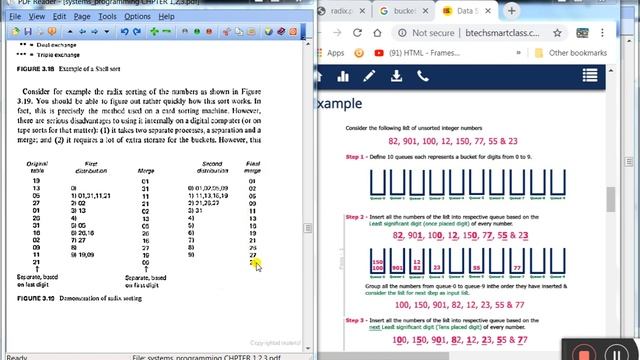This screenshot has width=640, height=360.
Task: Click the red circle icon in PDF toolbar
Action: (209, 31)
